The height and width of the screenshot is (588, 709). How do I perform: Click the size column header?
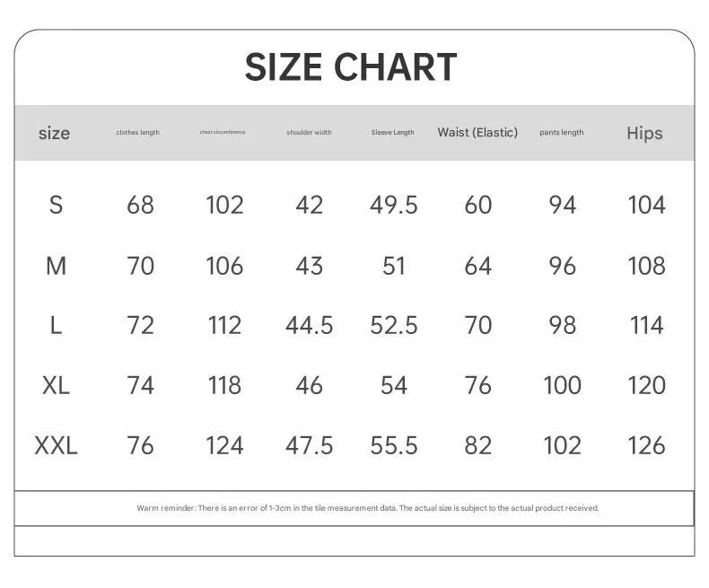tap(54, 133)
